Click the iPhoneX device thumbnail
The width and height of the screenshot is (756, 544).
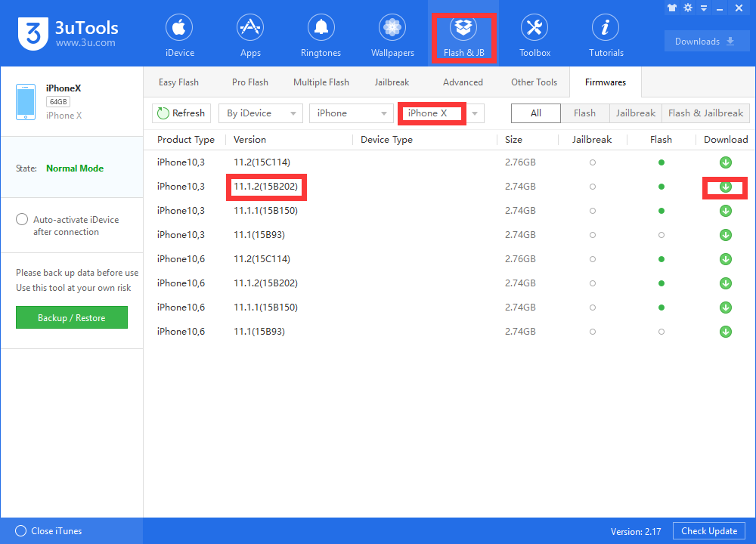tap(26, 102)
